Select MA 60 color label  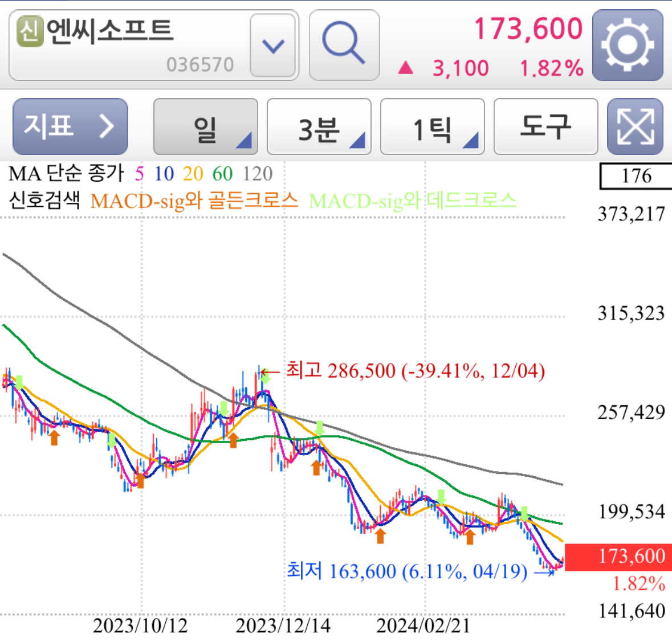[x=222, y=174]
